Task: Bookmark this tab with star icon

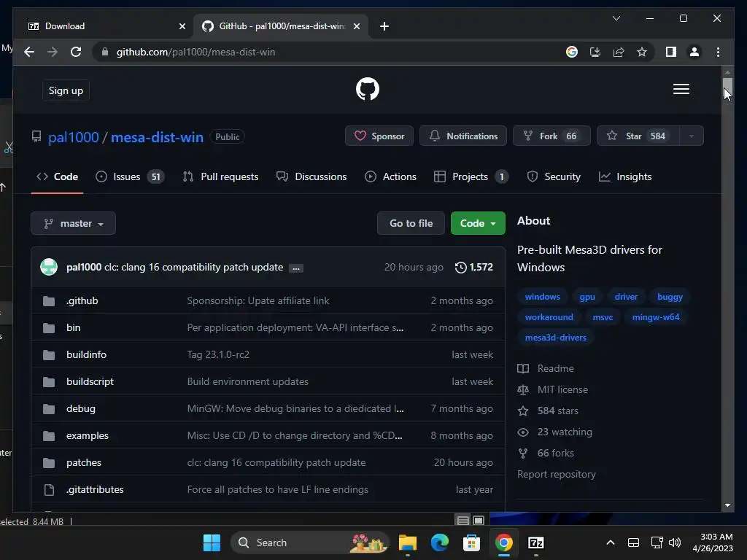Action: 642,52
